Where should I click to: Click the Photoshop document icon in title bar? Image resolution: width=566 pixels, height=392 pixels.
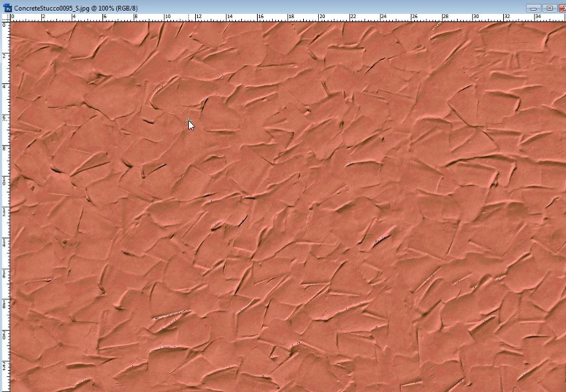[x=7, y=7]
